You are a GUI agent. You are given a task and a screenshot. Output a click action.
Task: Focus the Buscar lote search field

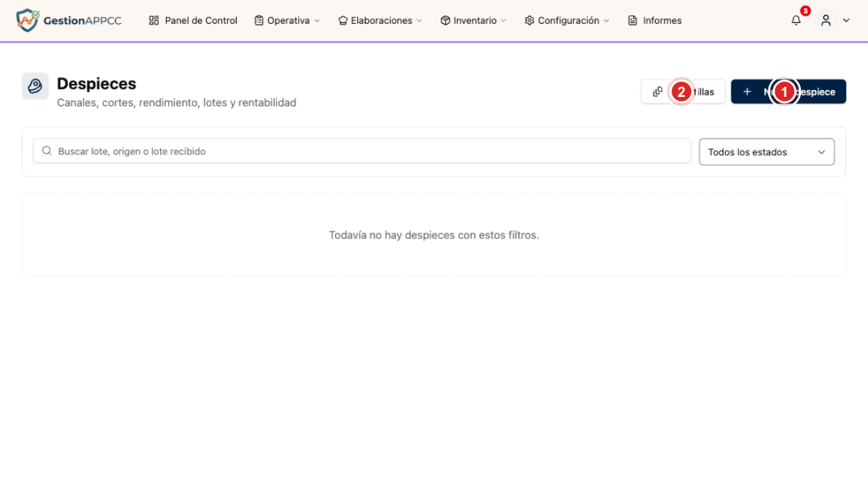(362, 151)
